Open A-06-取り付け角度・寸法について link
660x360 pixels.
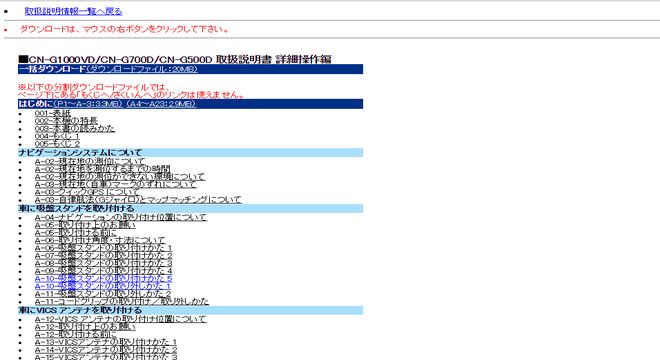click(100, 240)
